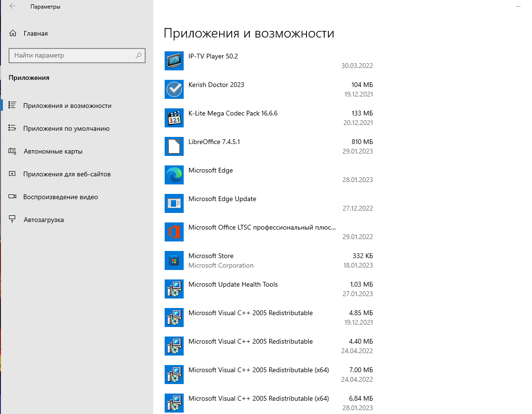Click the Microsoft Edge browser icon

(x=174, y=175)
